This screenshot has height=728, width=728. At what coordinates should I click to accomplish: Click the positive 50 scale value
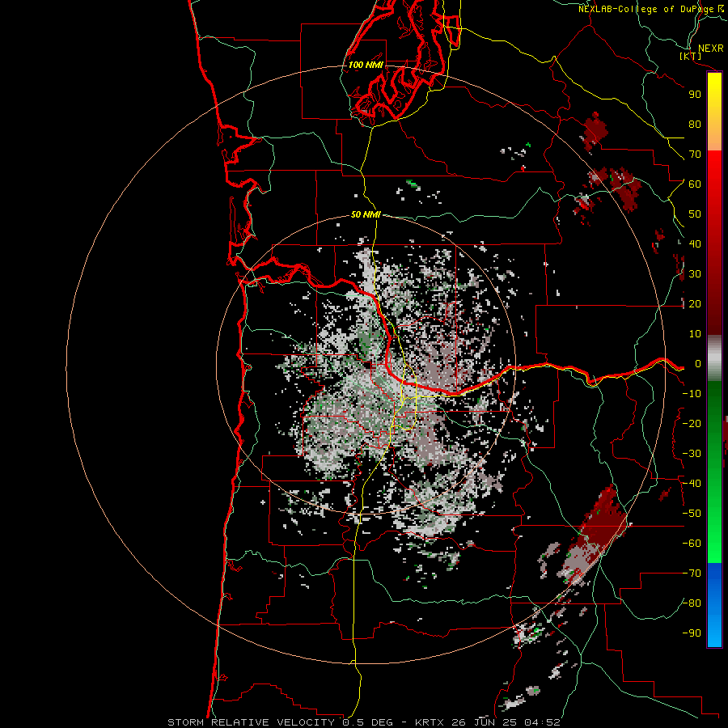pyautogui.click(x=695, y=214)
